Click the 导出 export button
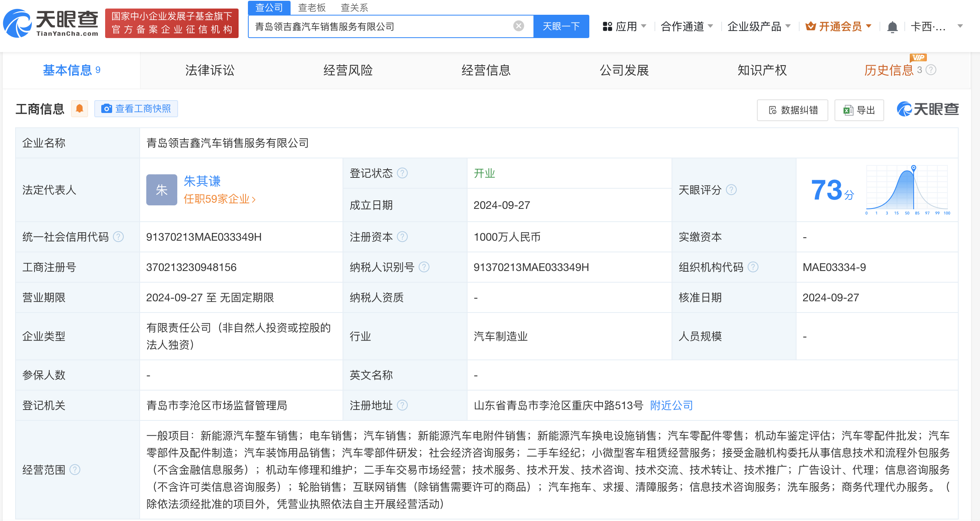The height and width of the screenshot is (521, 980). tap(859, 110)
